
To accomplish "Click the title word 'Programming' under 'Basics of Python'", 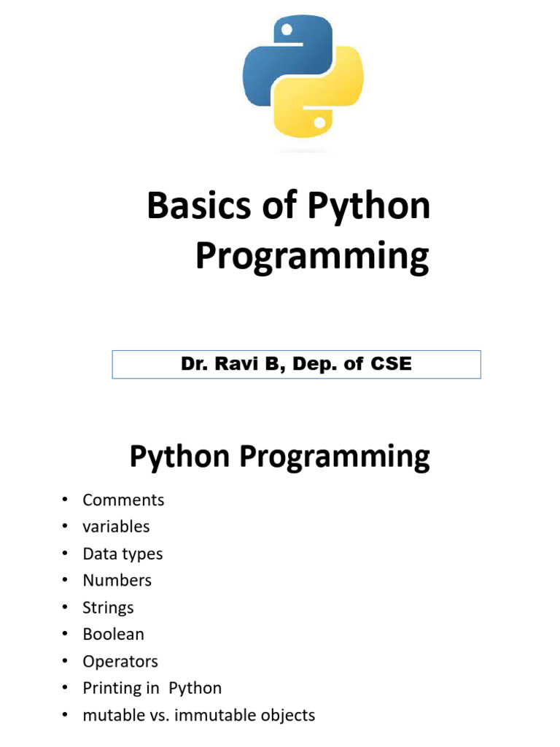I will click(312, 257).
